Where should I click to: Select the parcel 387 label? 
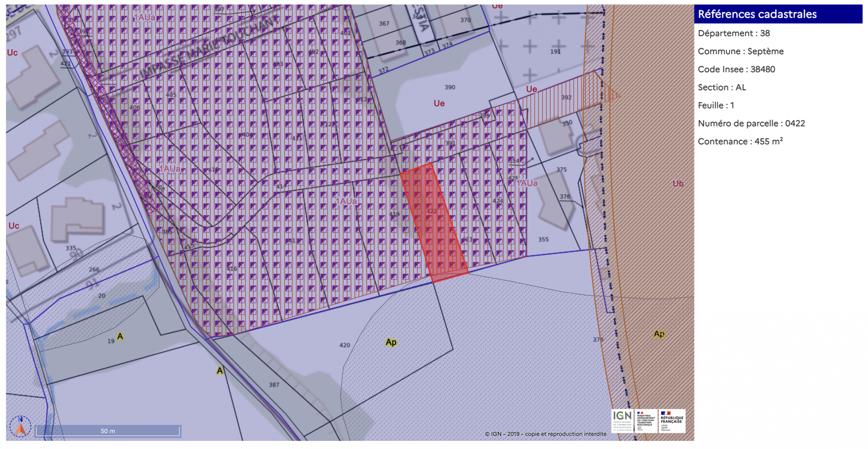274,385
